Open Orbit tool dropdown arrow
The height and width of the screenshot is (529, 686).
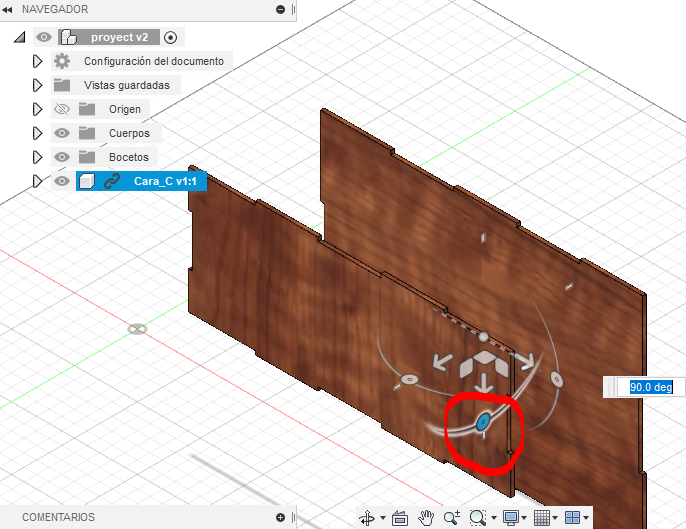tap(383, 518)
